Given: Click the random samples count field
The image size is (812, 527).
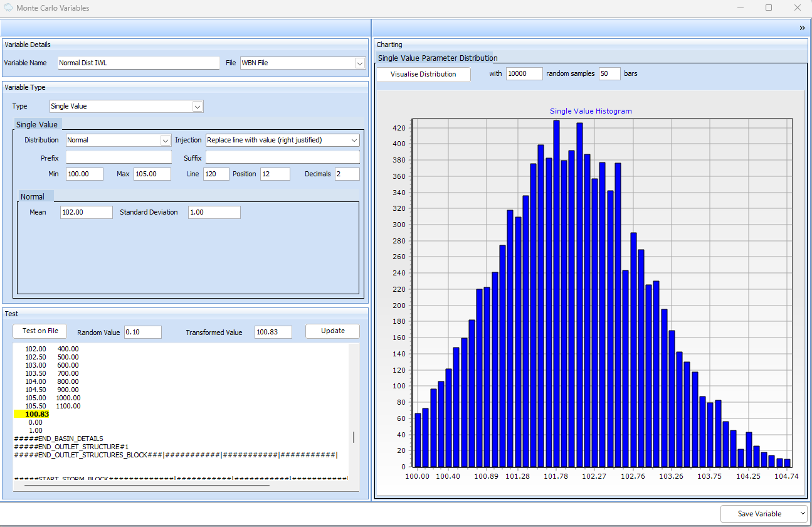Looking at the screenshot, I should click(x=524, y=73).
